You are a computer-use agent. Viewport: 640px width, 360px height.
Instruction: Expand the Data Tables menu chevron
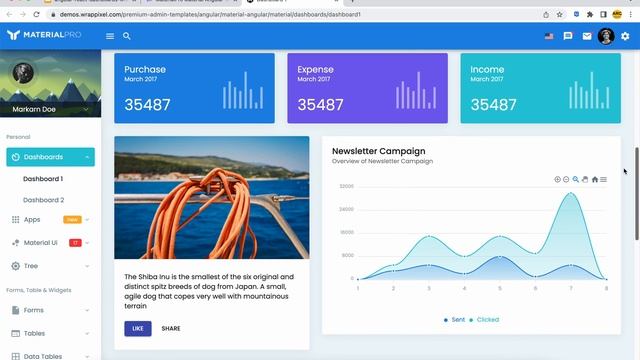coord(87,356)
